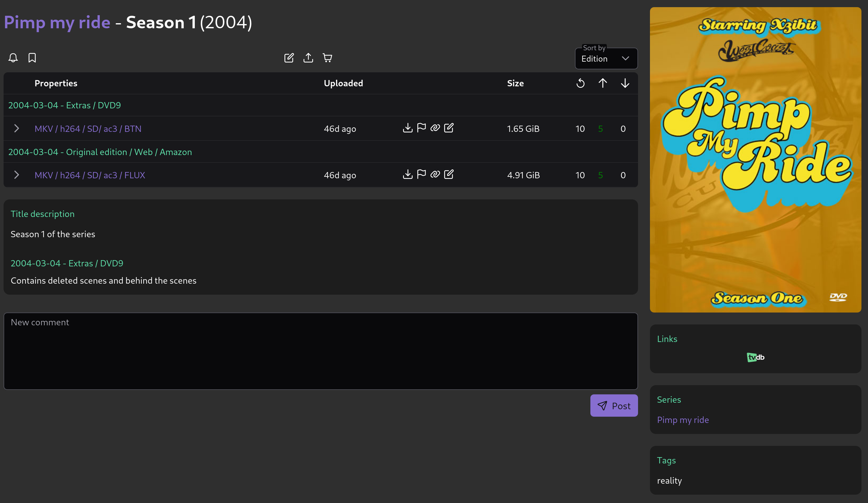Download the BTN torrent

[407, 128]
